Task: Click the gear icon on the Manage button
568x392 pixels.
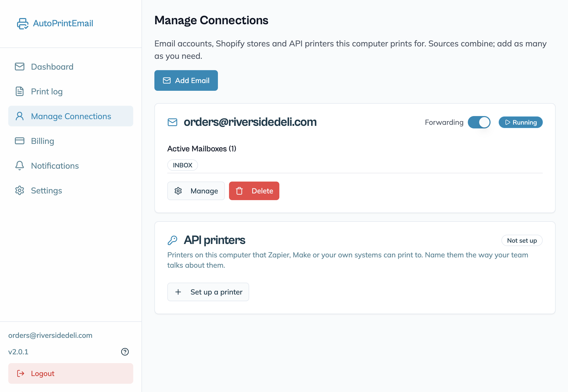Action: [178, 191]
